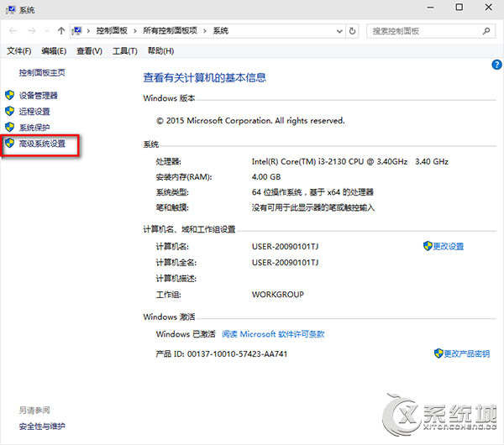Click USER-20090101TJ beside 计算机全名
Screen dimensions: 504x445
tap(285, 263)
